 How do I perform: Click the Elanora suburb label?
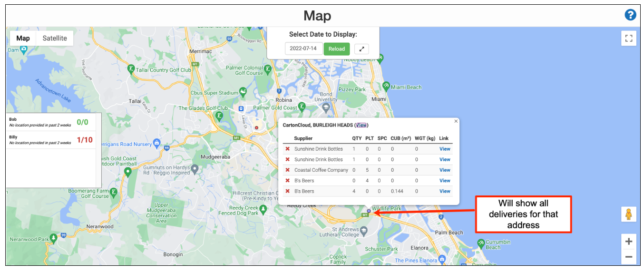coord(420,248)
